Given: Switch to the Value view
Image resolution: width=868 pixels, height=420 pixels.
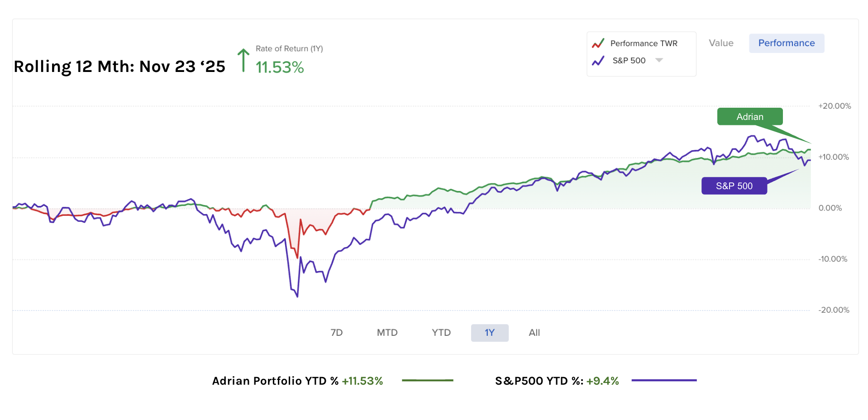Looking at the screenshot, I should (721, 43).
